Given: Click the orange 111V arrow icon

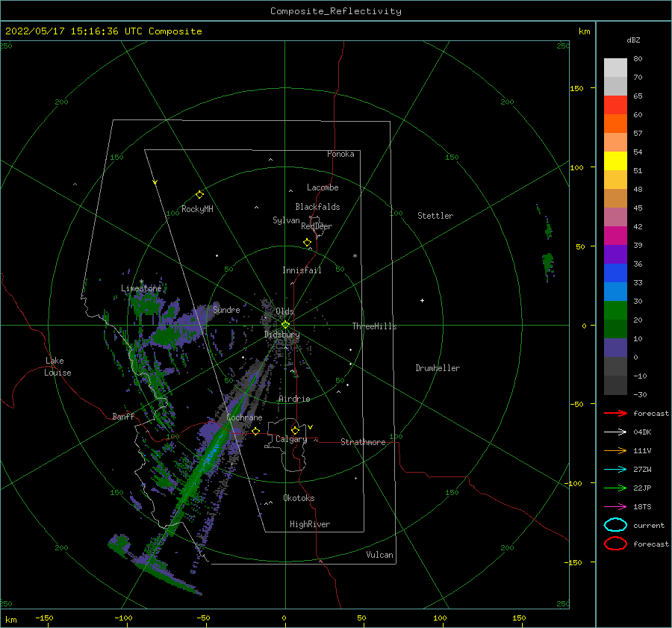Looking at the screenshot, I should (x=615, y=450).
